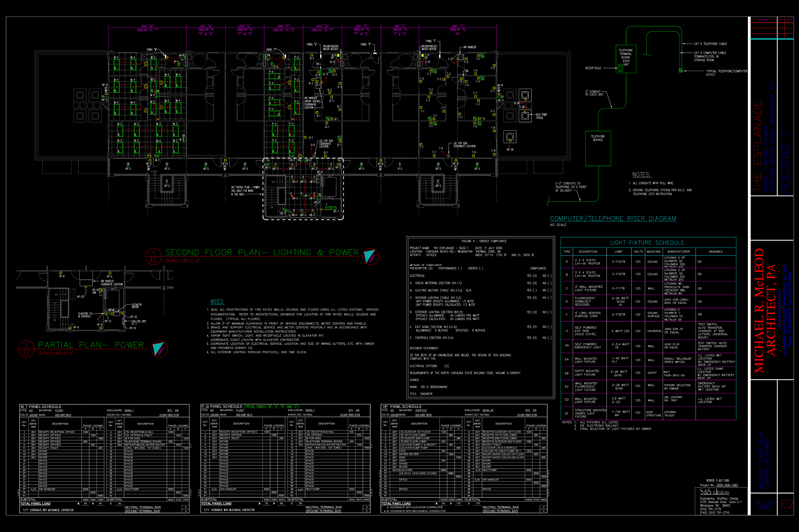Viewport: 799px width, 532px height.
Task: Click the Second Floor Plan – Lighting & Power title
Action: point(258,253)
